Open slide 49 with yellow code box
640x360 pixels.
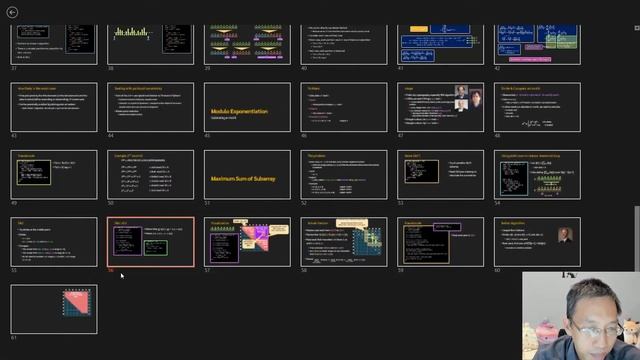pos(54,175)
